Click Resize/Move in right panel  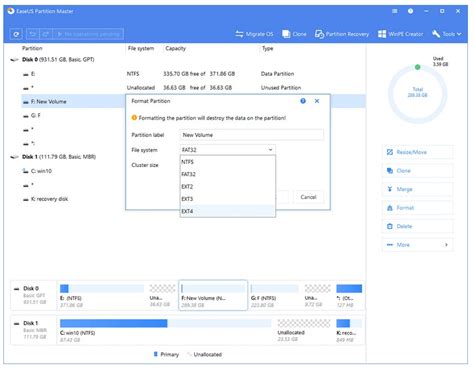click(x=417, y=152)
